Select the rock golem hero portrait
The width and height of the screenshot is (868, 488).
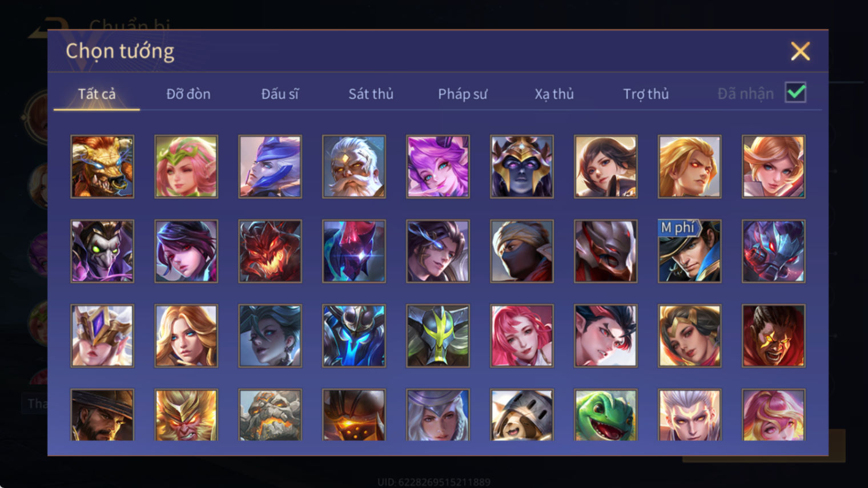click(270, 415)
